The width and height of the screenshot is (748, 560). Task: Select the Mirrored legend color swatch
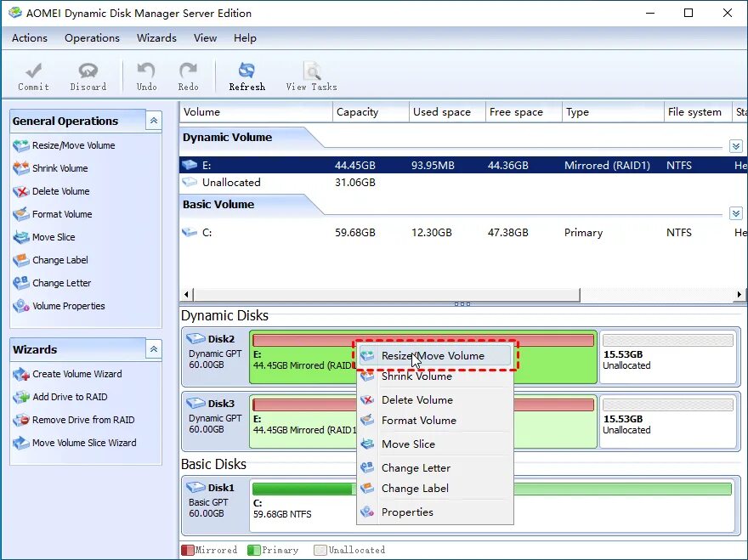(x=188, y=550)
